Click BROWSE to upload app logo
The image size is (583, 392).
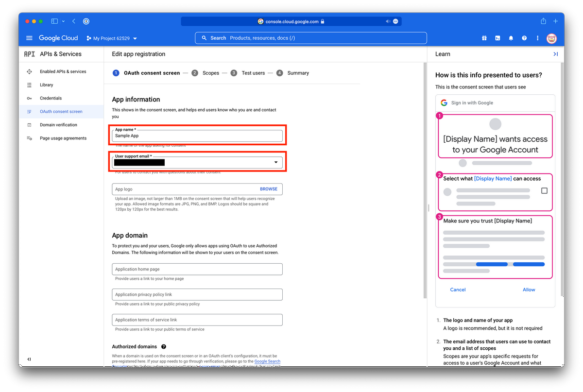point(269,189)
